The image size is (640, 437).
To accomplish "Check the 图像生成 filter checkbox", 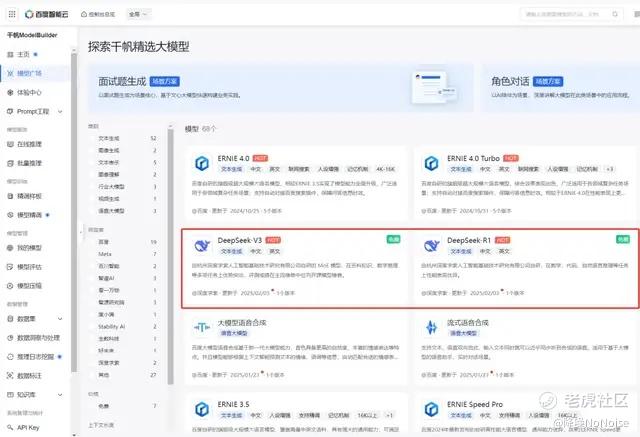I will pos(93,151).
